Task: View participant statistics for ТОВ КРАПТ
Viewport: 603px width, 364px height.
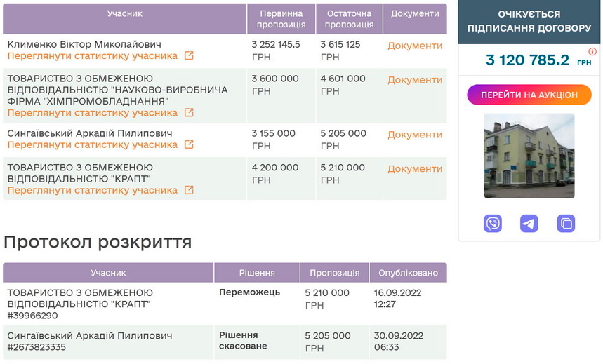Action: [93, 191]
